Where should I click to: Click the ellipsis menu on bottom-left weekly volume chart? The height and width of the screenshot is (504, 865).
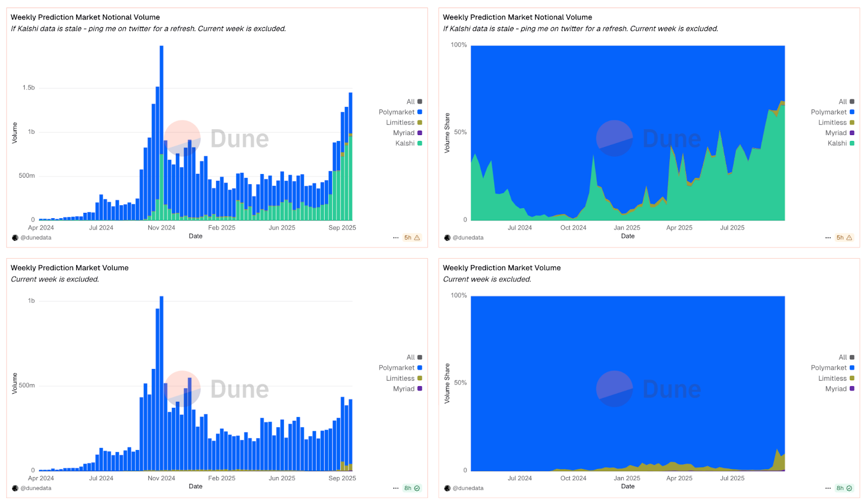click(x=396, y=488)
